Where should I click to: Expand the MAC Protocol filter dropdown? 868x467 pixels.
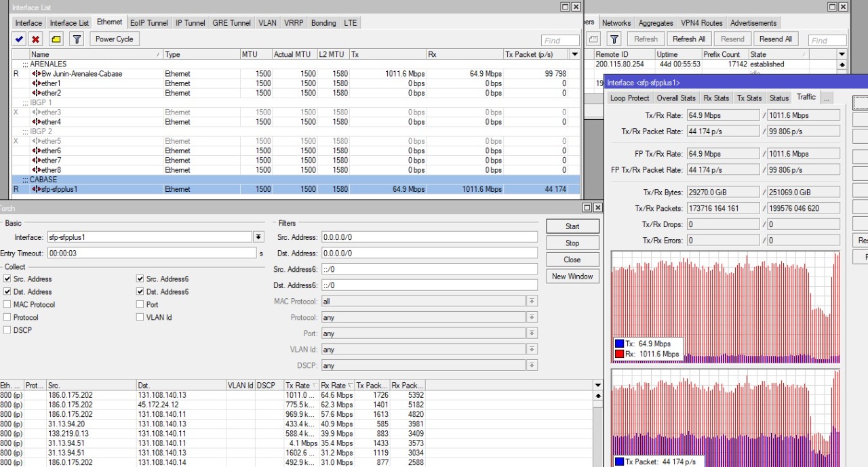click(532, 302)
